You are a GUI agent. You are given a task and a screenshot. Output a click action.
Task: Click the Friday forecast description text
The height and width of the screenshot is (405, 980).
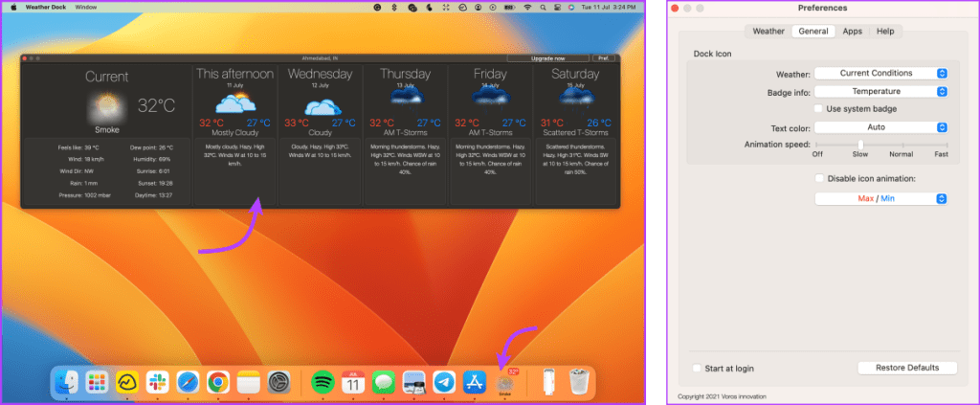tap(490, 159)
